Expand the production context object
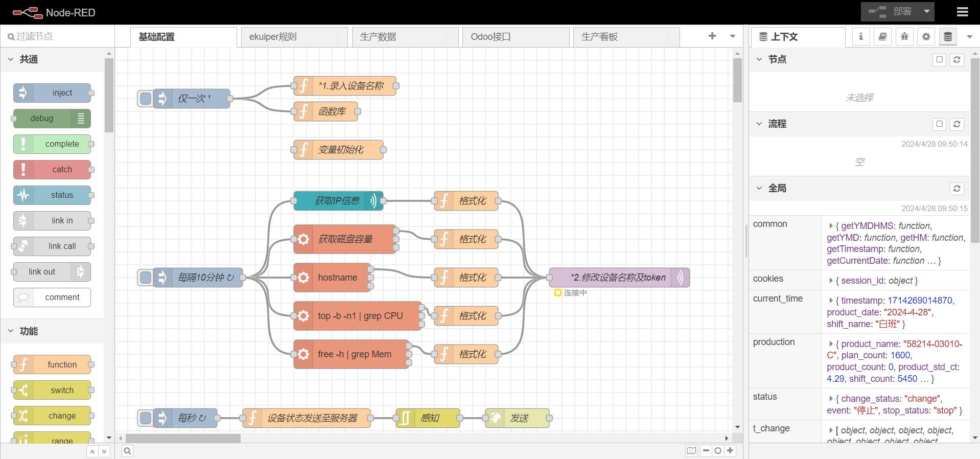Viewport: 980px width, 459px height. 831,344
